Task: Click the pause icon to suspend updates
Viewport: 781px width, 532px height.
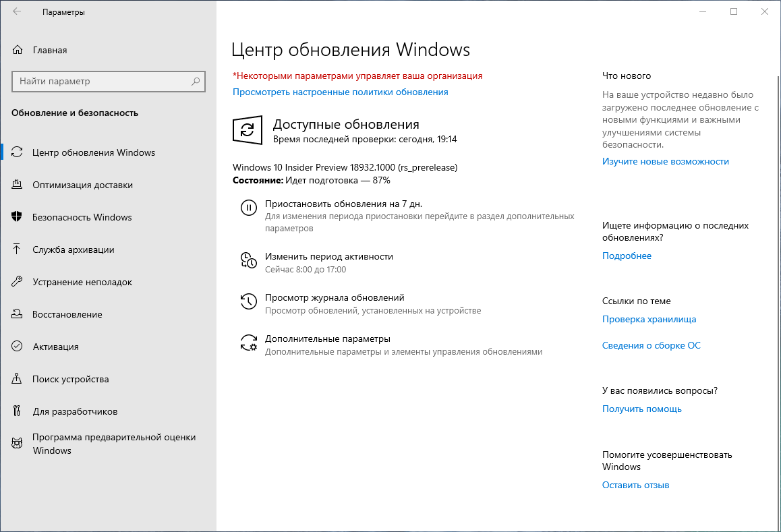Action: tap(249, 208)
